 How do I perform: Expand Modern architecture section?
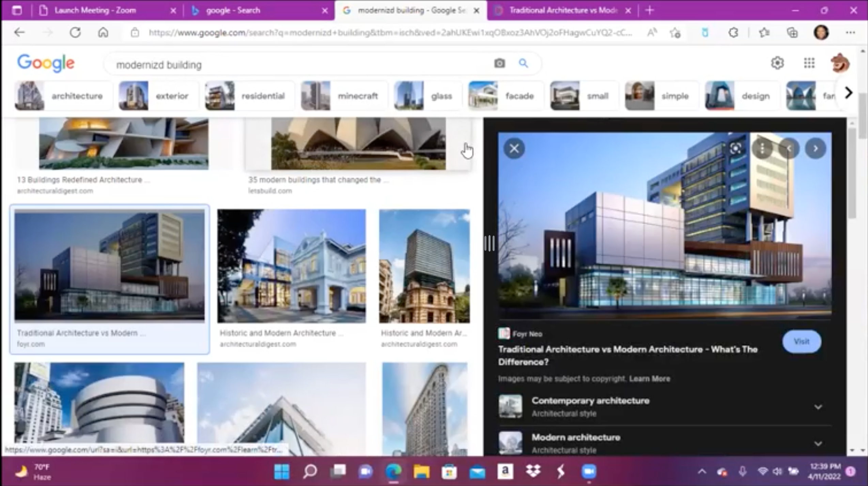click(818, 443)
